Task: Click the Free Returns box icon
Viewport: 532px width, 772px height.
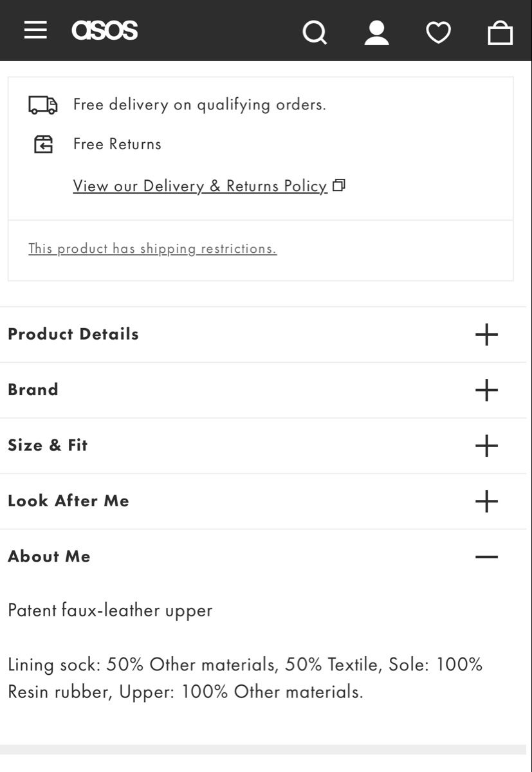Action: pos(43,144)
